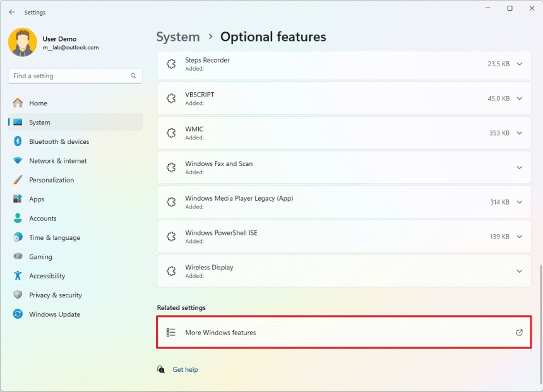Click the Wireless Display feature icon
Viewport: 543px width, 392px height.
[171, 271]
